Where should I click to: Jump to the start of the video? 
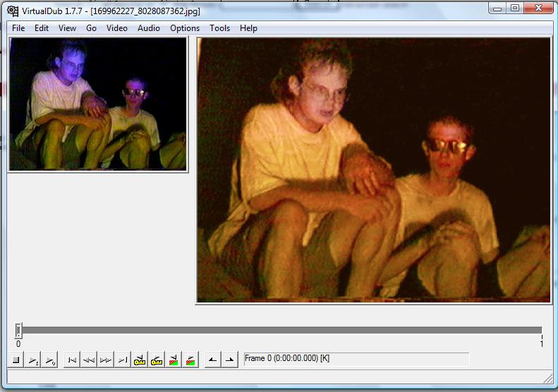(72, 360)
